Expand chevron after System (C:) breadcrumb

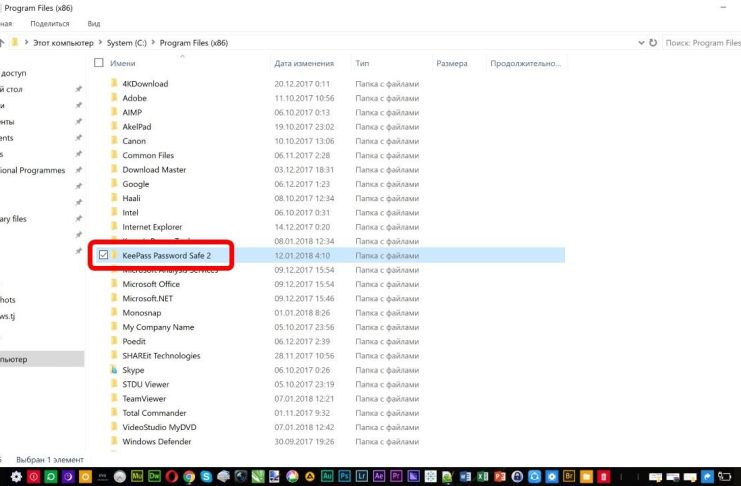[x=153, y=43]
